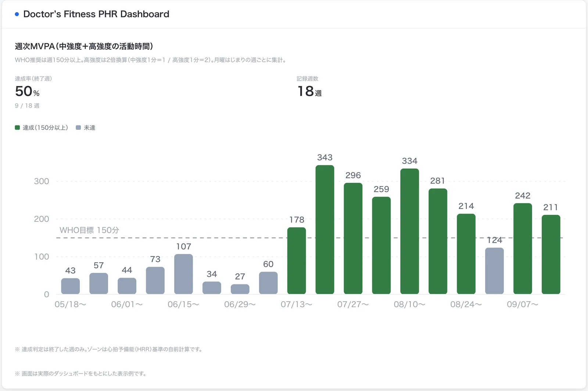Click the bar labeled 60
The image size is (588, 391).
pos(268,283)
